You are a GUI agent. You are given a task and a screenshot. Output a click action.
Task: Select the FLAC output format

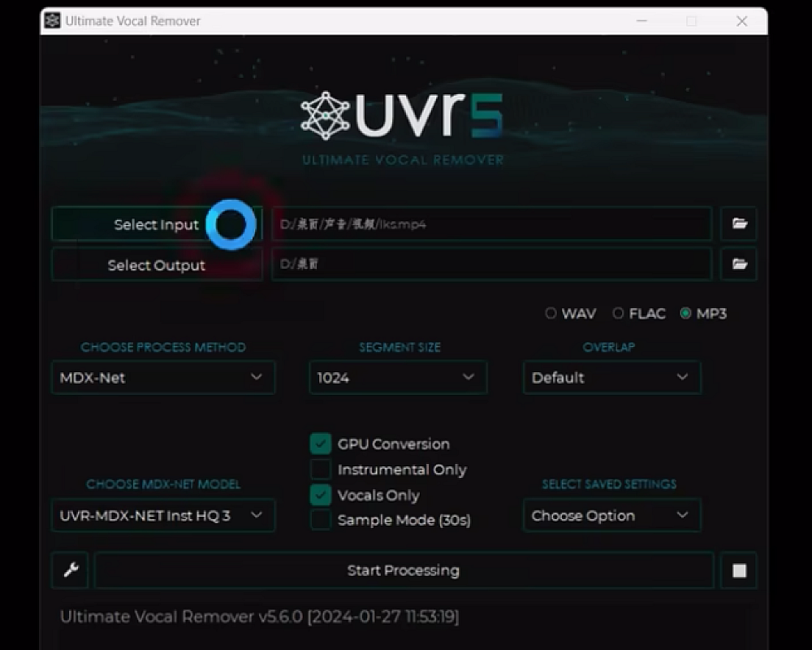619,314
